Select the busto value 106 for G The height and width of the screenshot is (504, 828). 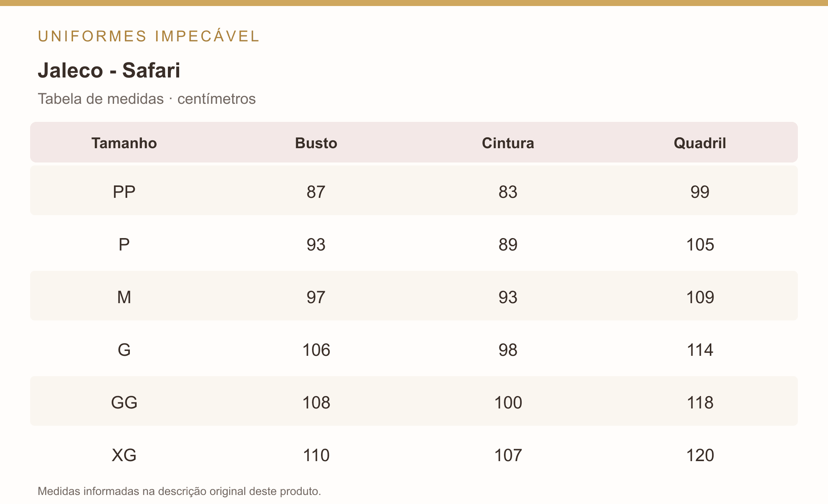[x=316, y=350]
